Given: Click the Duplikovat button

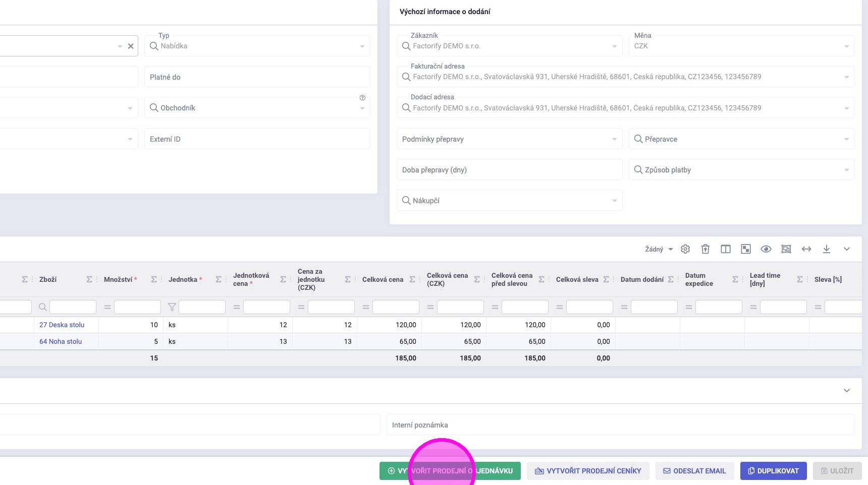Looking at the screenshot, I should 773,471.
